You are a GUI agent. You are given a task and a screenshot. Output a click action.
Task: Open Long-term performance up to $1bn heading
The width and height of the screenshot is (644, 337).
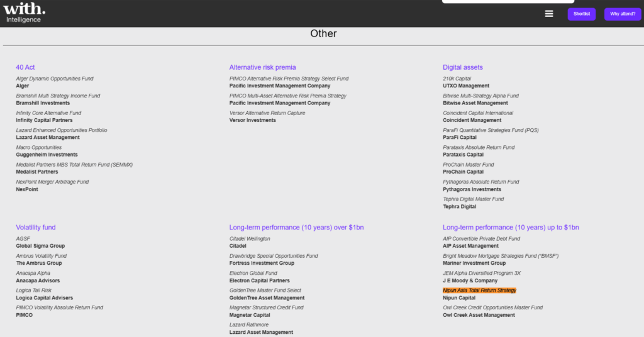click(511, 228)
